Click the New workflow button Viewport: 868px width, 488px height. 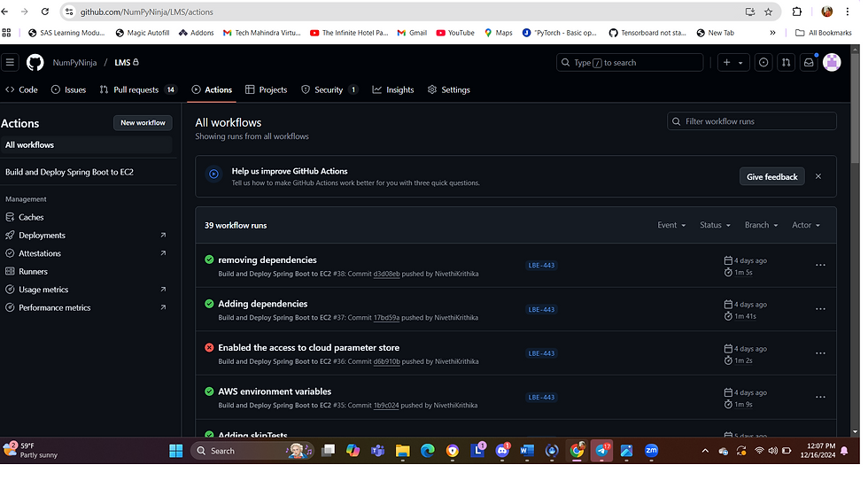coord(143,123)
